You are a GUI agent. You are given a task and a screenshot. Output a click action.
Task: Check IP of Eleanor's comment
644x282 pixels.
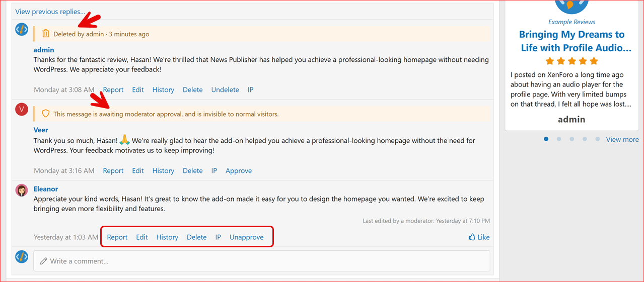click(219, 237)
